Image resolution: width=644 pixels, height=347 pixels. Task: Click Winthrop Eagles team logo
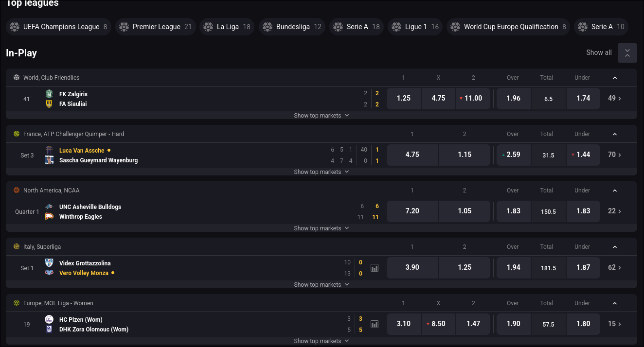tap(49, 217)
